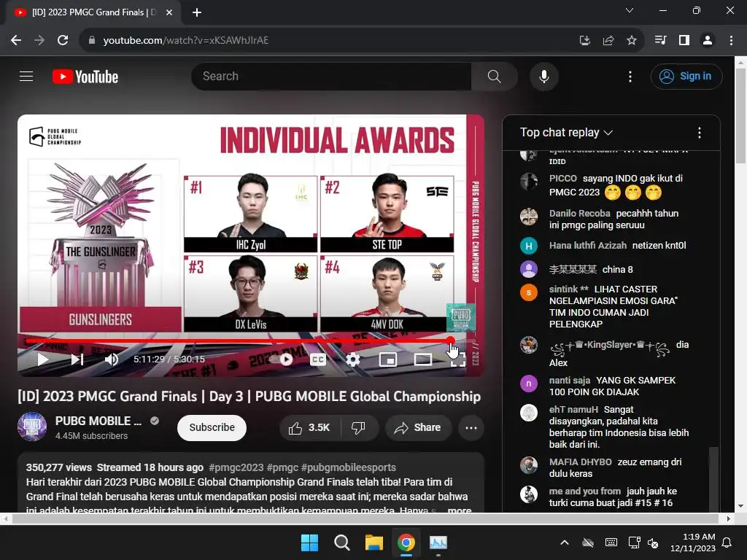Open the Windows Start menu

pyautogui.click(x=309, y=542)
